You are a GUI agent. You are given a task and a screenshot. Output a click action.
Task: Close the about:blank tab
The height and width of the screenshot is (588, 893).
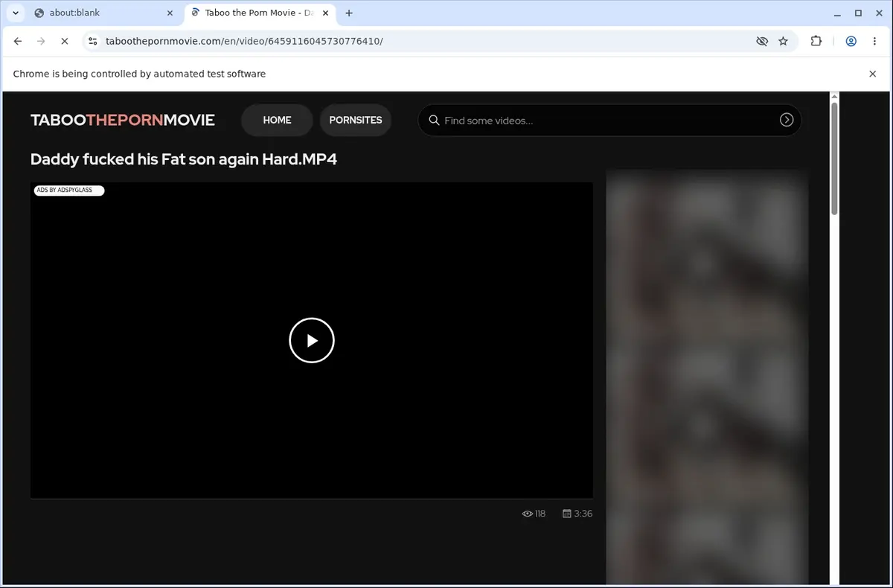(169, 13)
